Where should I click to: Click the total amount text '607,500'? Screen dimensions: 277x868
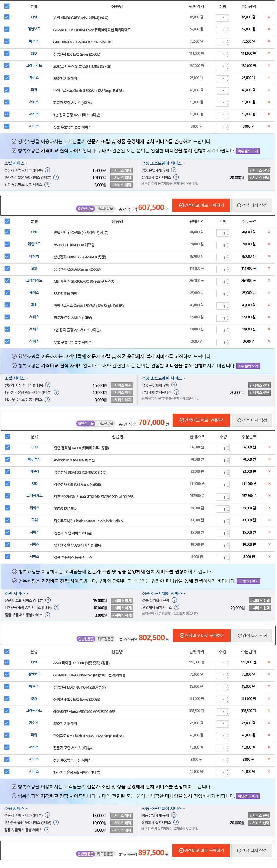151,207
